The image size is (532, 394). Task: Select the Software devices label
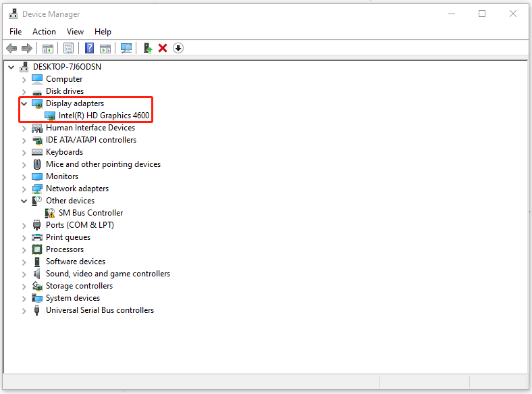pyautogui.click(x=76, y=262)
